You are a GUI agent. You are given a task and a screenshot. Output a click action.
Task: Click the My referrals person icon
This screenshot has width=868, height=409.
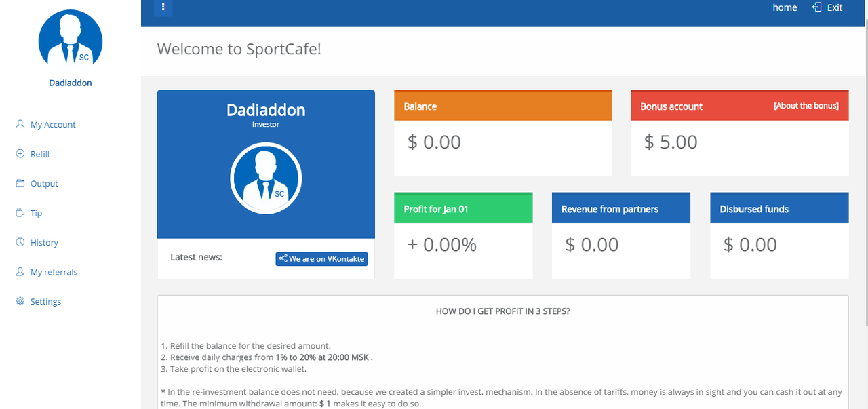(20, 272)
